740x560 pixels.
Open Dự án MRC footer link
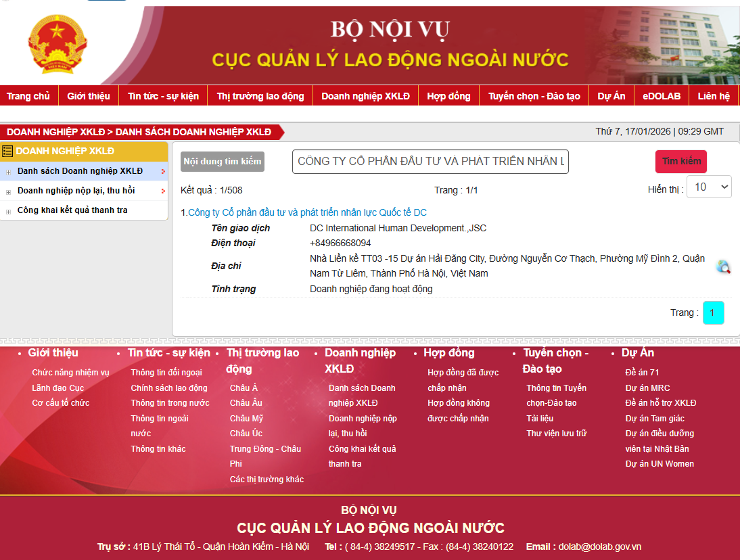click(x=647, y=388)
